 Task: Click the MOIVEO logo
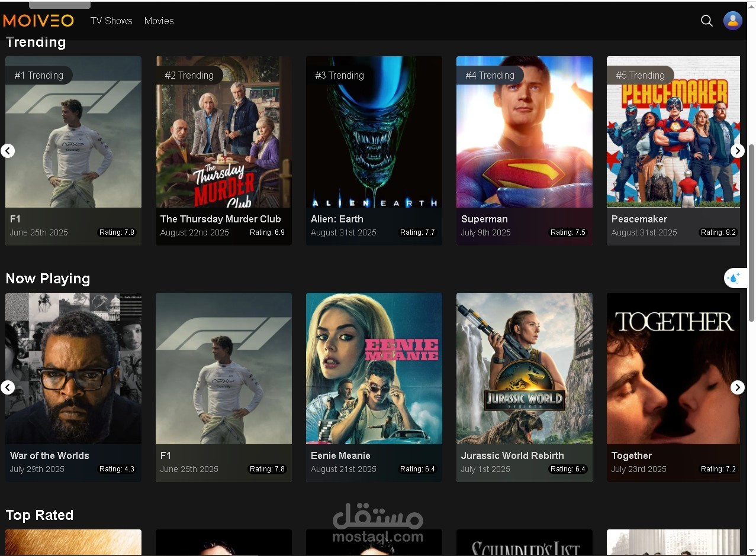pos(38,21)
